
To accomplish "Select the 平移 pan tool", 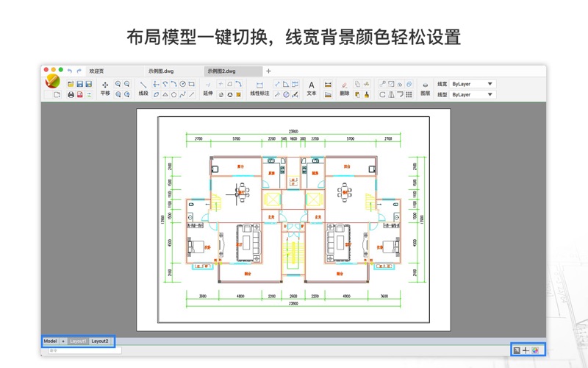I will [105, 88].
